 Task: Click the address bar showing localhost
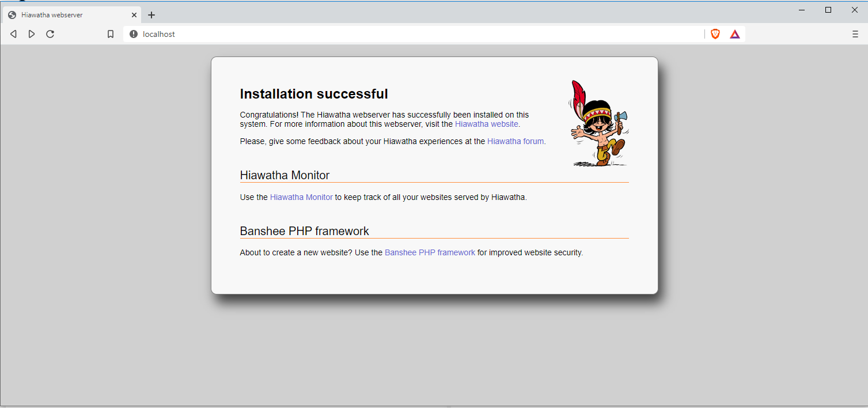[x=403, y=34]
